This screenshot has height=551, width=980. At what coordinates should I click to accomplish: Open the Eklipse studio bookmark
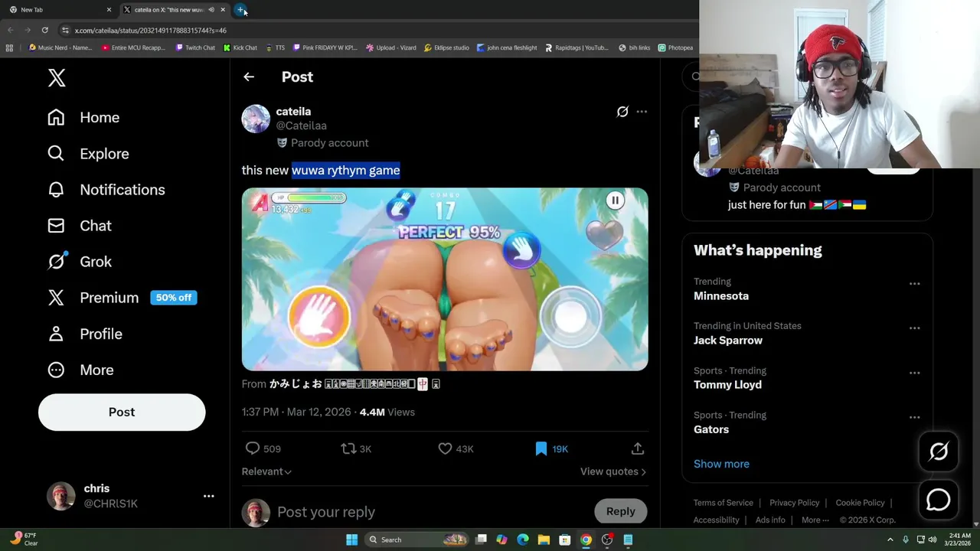pos(446,47)
